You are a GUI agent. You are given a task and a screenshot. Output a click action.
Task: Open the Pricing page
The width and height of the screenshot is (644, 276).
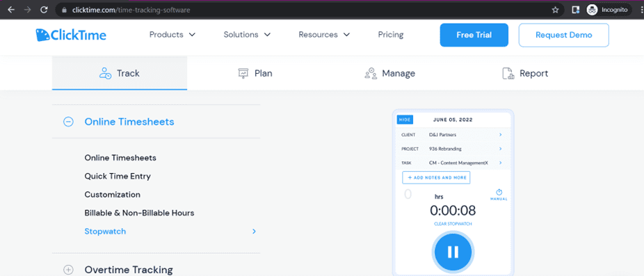[x=391, y=35]
